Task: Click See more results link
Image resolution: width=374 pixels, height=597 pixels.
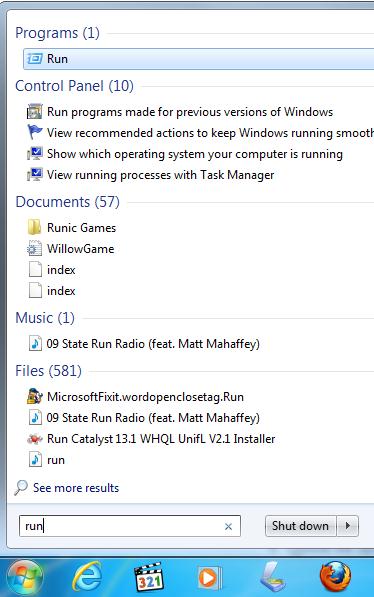Action: 76,488
